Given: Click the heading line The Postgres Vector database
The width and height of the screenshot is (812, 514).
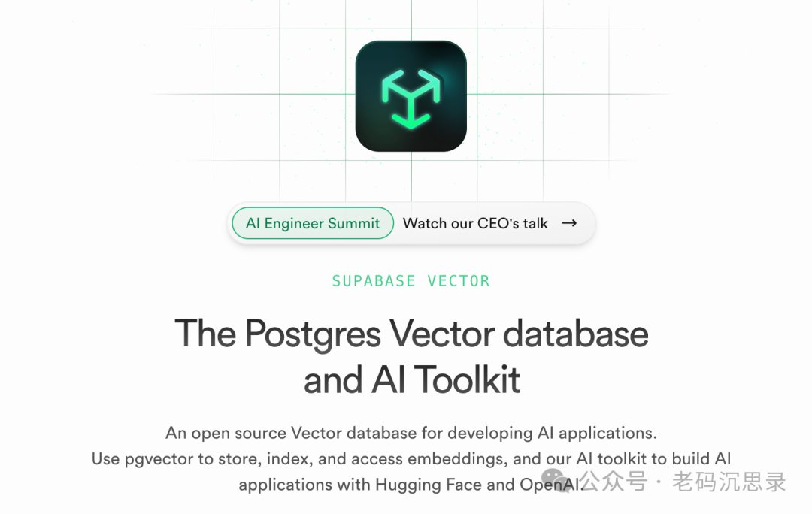Looking at the screenshot, I should 411,334.
